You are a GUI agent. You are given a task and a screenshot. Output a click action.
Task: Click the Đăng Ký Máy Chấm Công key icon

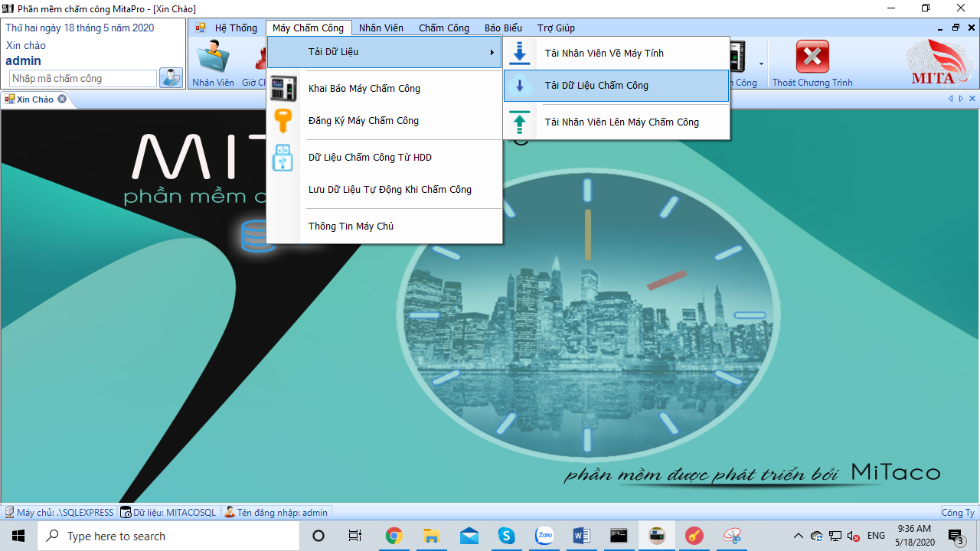click(x=283, y=121)
